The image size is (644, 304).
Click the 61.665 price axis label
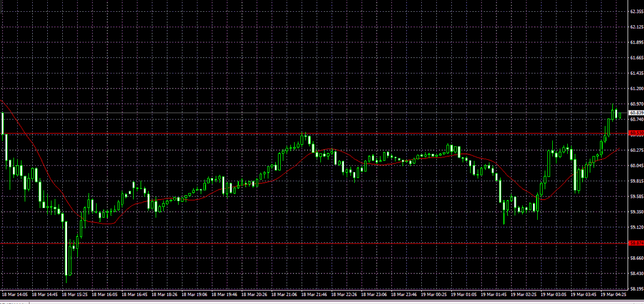(x=636, y=57)
